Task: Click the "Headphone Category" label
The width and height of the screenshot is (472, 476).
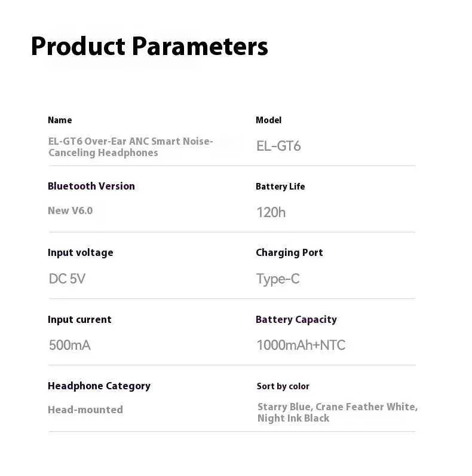Action: [x=99, y=386]
